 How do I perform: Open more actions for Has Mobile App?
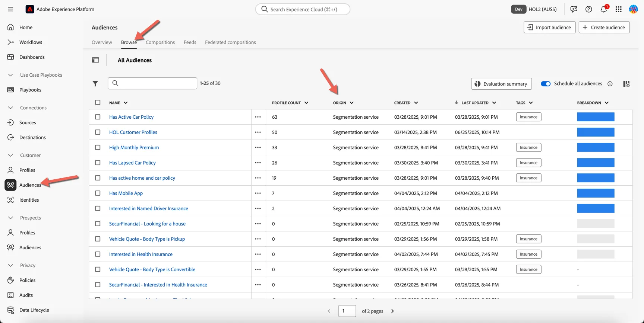click(258, 193)
